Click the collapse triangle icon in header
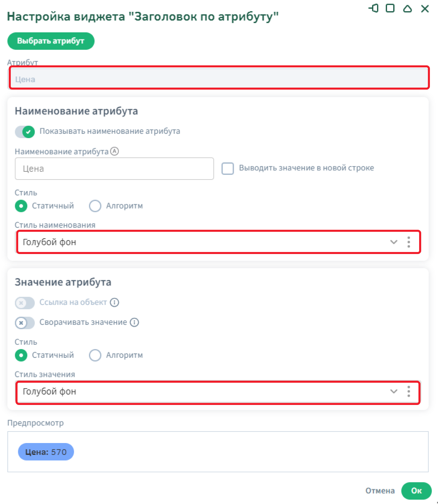 (x=408, y=8)
